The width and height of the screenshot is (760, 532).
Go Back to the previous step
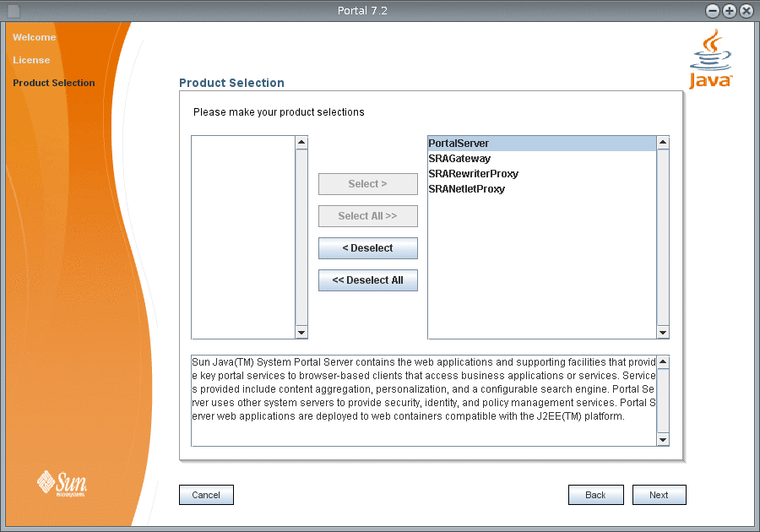(x=595, y=495)
